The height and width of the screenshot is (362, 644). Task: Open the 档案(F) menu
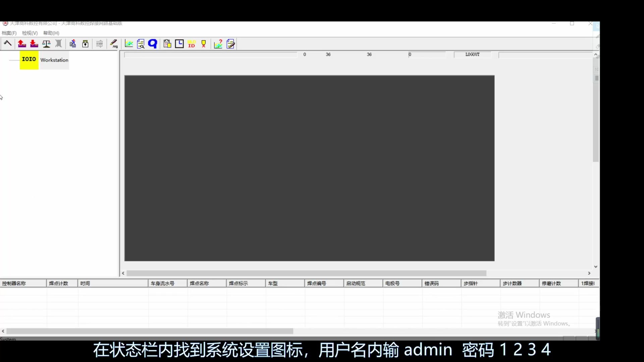tap(9, 33)
